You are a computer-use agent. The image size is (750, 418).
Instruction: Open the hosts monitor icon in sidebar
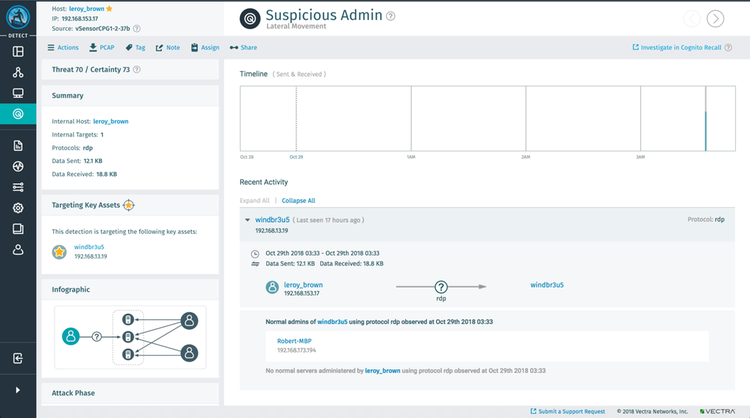[x=18, y=93]
